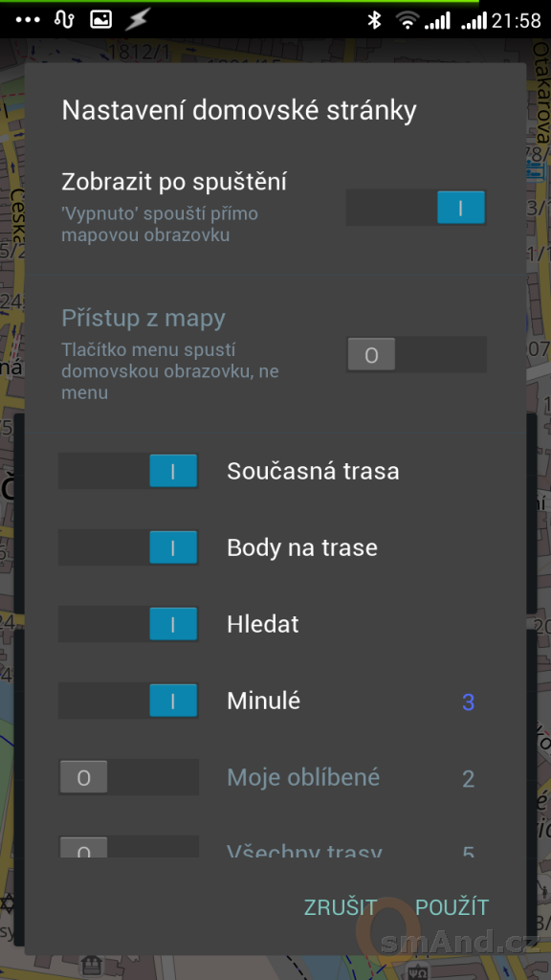Tap POUŽÍT to apply settings
Screen dimensions: 551x980
[x=452, y=907]
